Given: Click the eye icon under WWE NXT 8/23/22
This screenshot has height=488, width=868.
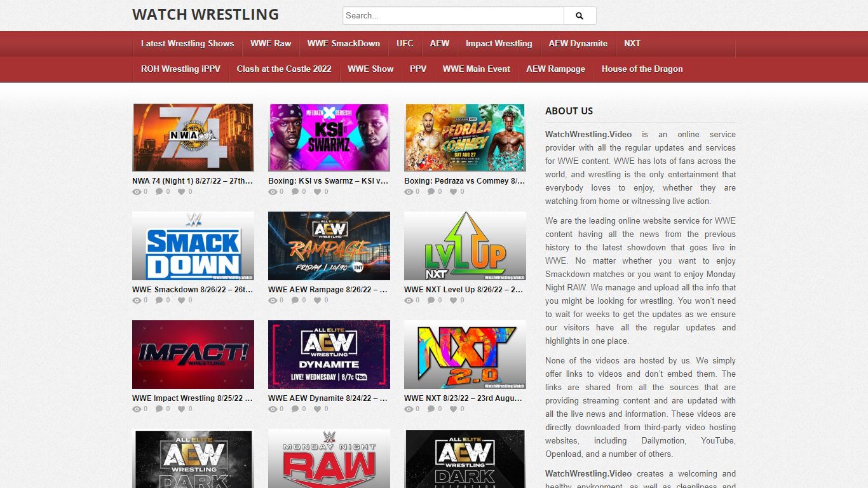Looking at the screenshot, I should pos(409,409).
